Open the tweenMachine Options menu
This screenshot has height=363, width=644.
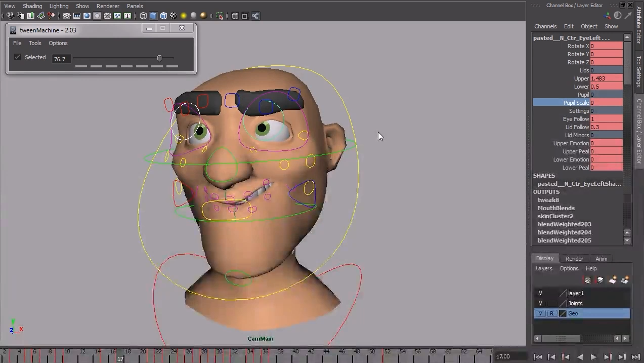58,43
